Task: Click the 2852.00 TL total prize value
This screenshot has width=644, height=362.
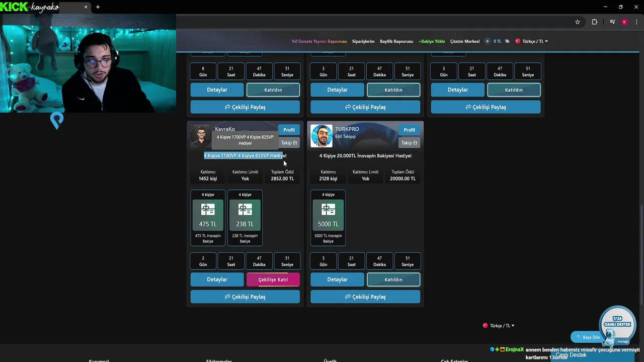Action: pos(282,178)
